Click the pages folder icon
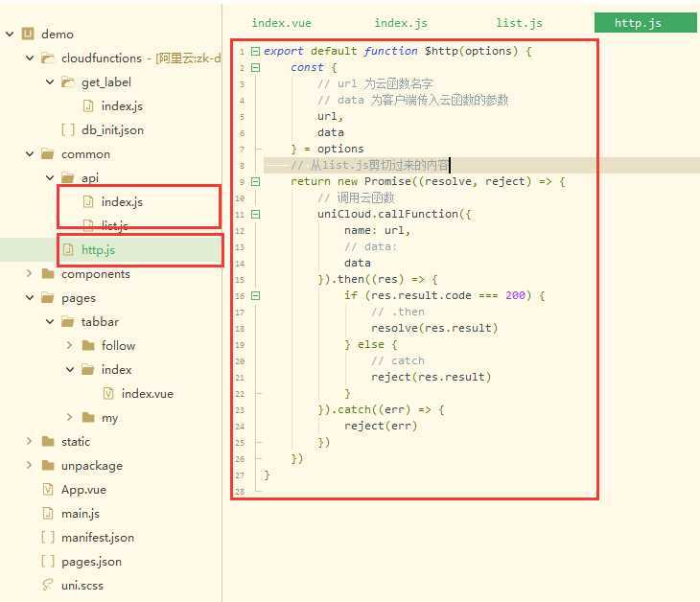 point(47,298)
